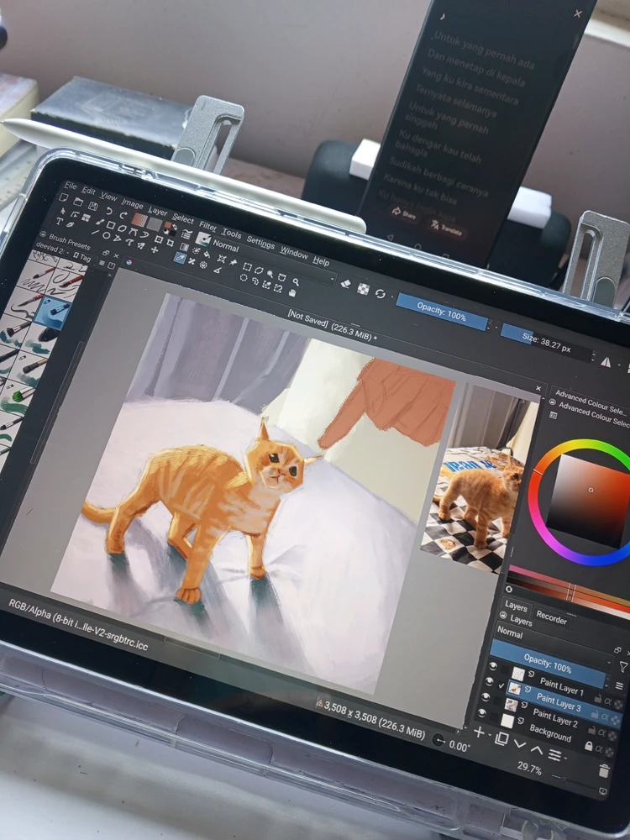Adjust the brush Opacity 100% slider

pyautogui.click(x=442, y=312)
